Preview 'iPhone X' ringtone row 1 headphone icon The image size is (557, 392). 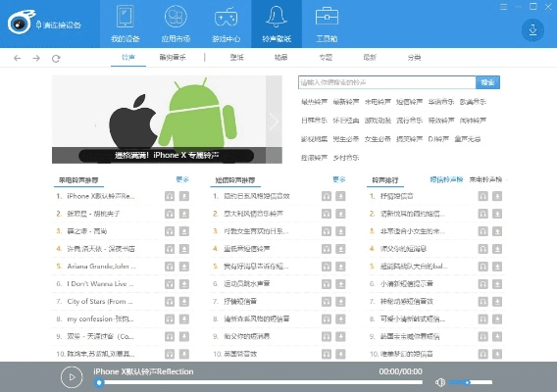pos(170,196)
